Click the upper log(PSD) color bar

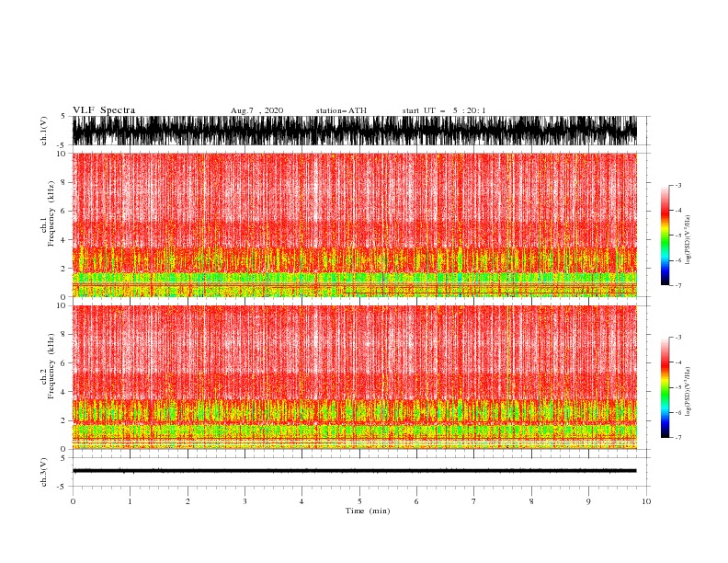pos(665,236)
